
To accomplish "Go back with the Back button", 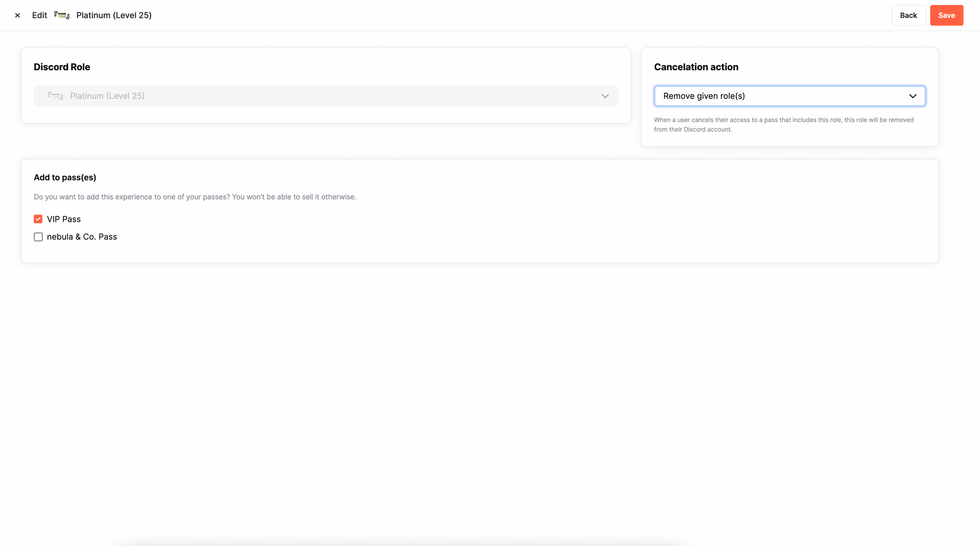I will coord(908,15).
